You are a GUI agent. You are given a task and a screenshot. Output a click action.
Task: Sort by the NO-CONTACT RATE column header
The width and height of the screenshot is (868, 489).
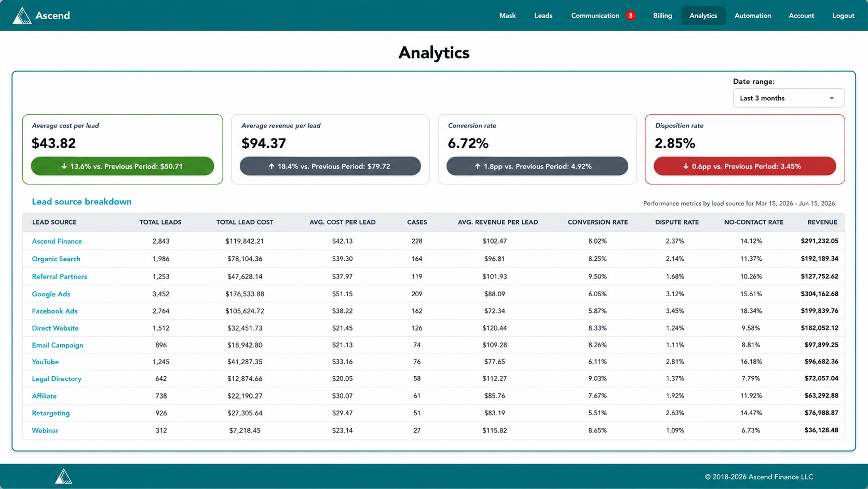click(753, 222)
